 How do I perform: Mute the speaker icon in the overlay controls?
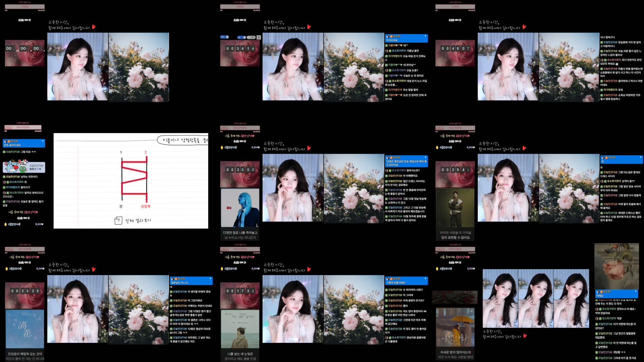click(253, 37)
